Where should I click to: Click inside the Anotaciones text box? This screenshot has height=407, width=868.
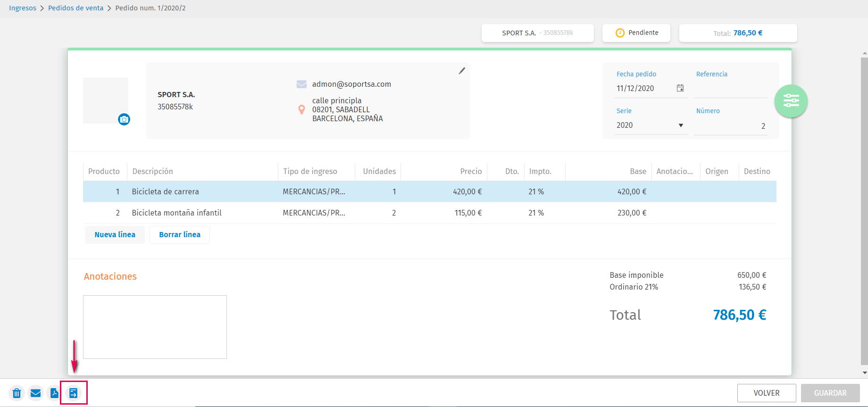point(155,327)
